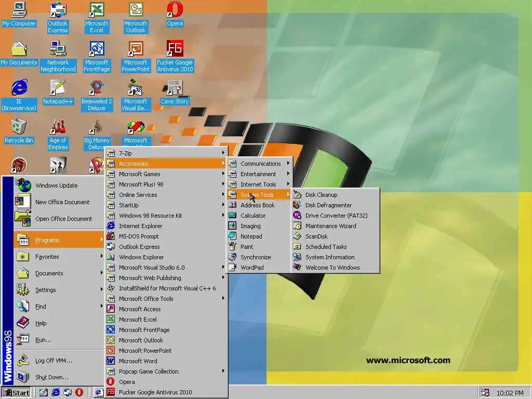Launch Paint from Accessories menu
This screenshot has width=532, height=399.
(260, 247)
